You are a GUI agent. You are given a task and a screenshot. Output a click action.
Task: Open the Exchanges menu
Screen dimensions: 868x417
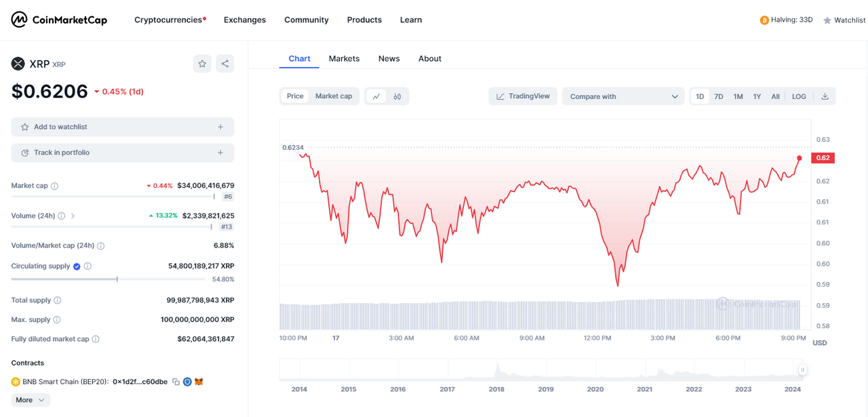[245, 20]
